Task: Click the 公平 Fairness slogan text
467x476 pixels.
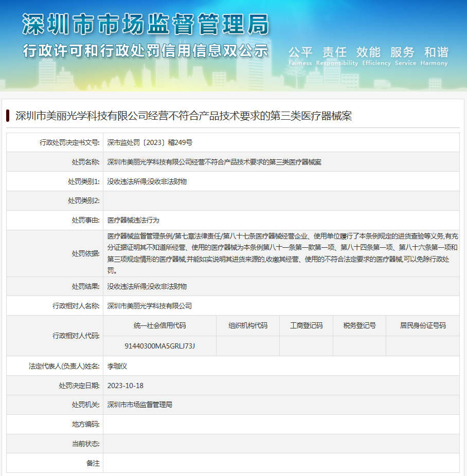Action: (x=300, y=56)
